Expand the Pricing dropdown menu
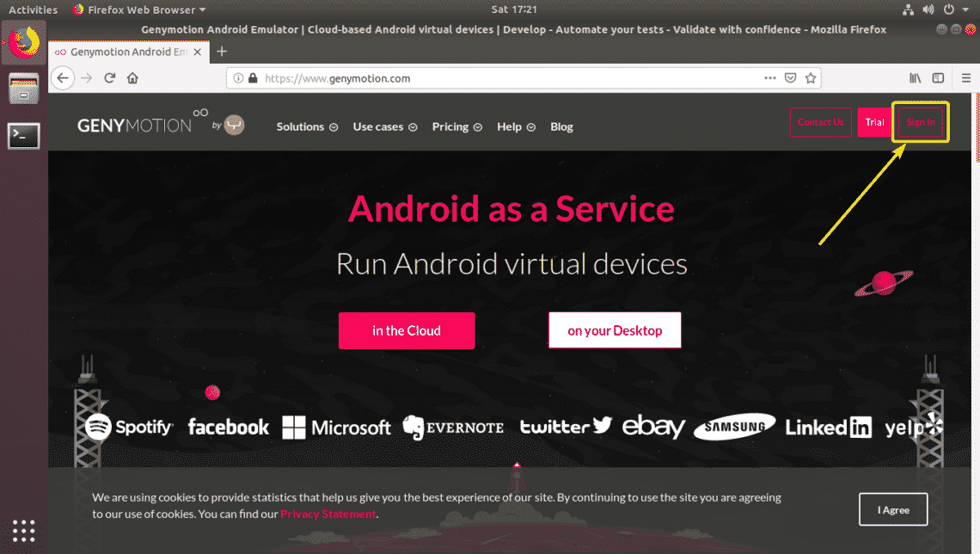The image size is (980, 554). click(x=456, y=126)
